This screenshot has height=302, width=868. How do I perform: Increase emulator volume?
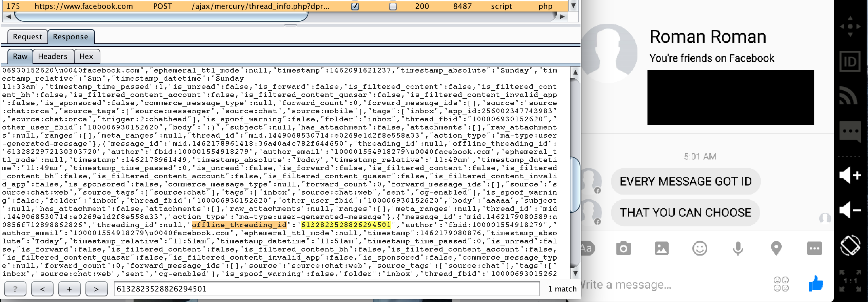click(850, 176)
